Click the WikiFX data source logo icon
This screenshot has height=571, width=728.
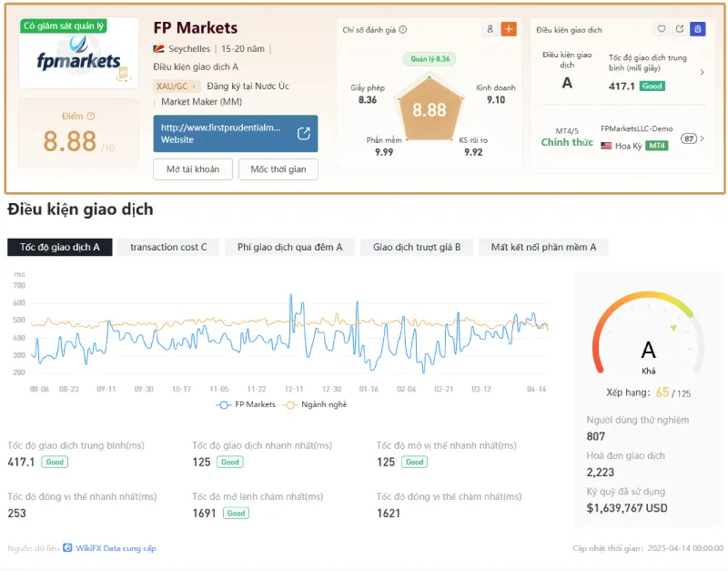[x=67, y=547]
